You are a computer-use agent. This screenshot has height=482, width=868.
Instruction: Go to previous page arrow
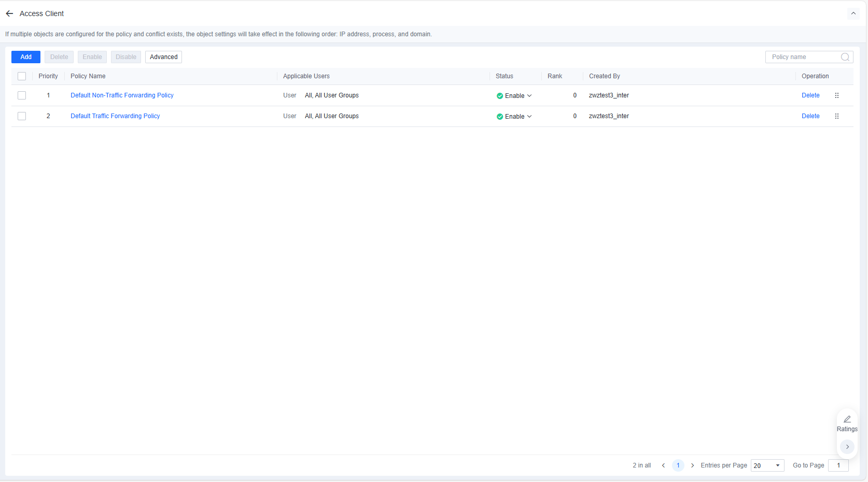(663, 465)
